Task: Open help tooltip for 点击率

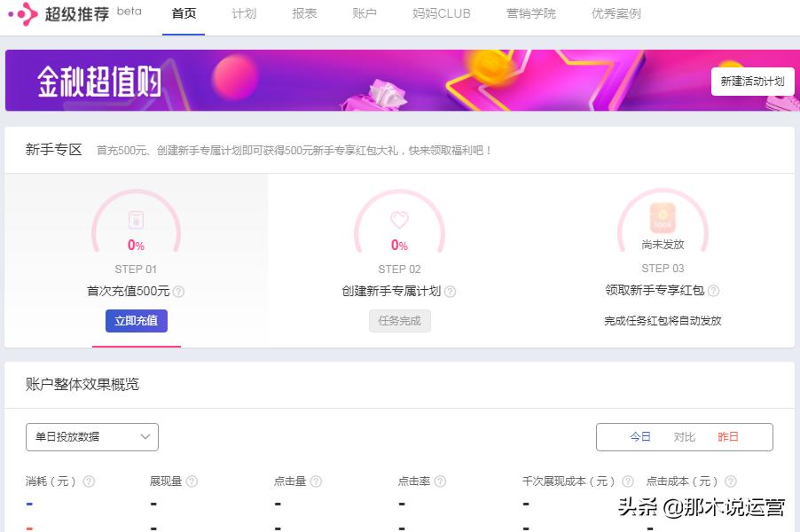Action: coord(439,481)
